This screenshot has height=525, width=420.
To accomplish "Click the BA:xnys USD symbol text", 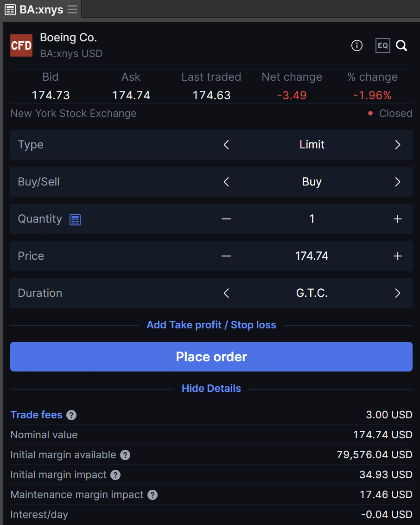I will [71, 54].
